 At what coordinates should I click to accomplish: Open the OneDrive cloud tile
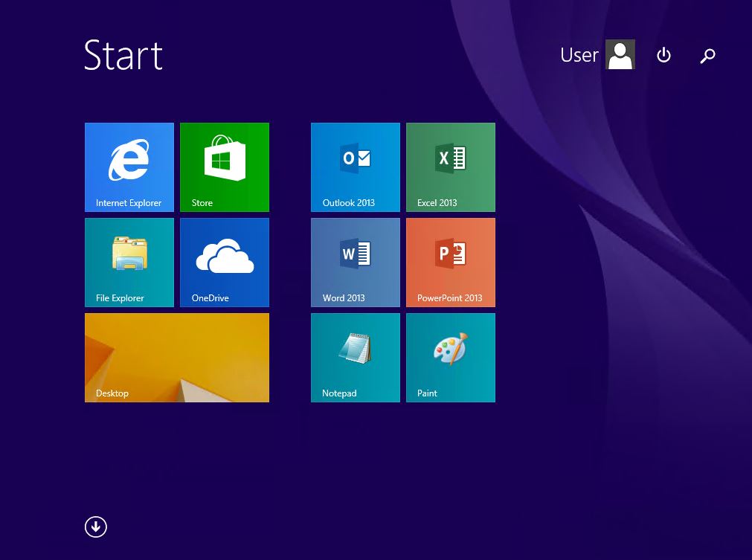tap(224, 262)
